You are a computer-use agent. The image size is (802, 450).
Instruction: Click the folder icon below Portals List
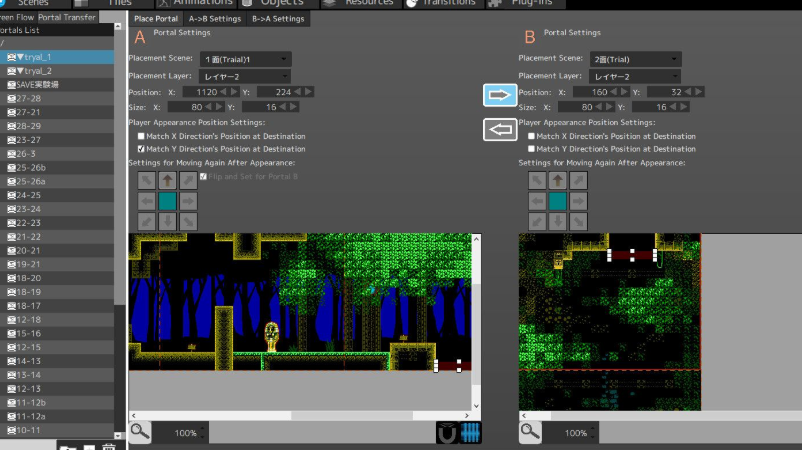coord(68,447)
